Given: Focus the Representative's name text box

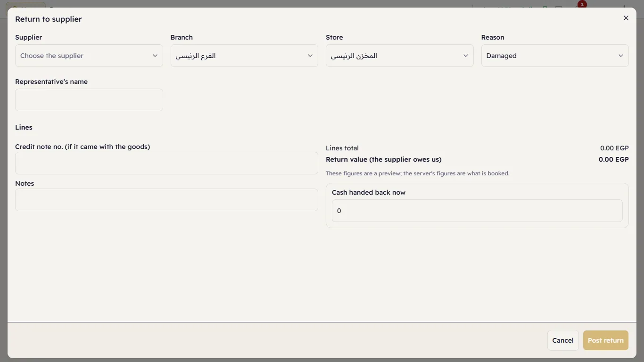Looking at the screenshot, I should [x=89, y=100].
